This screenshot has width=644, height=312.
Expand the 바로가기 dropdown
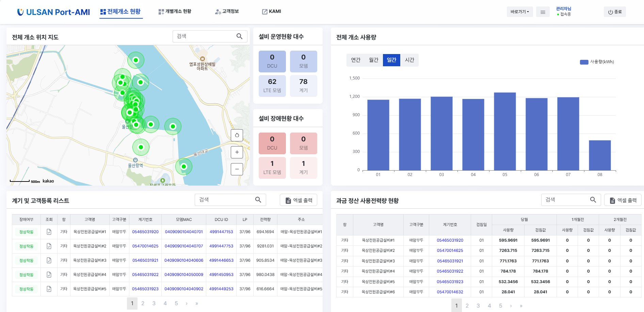pos(520,12)
